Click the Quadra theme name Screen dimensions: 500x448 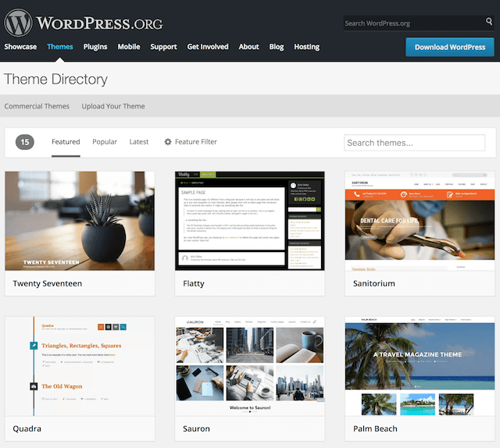pyautogui.click(x=27, y=429)
